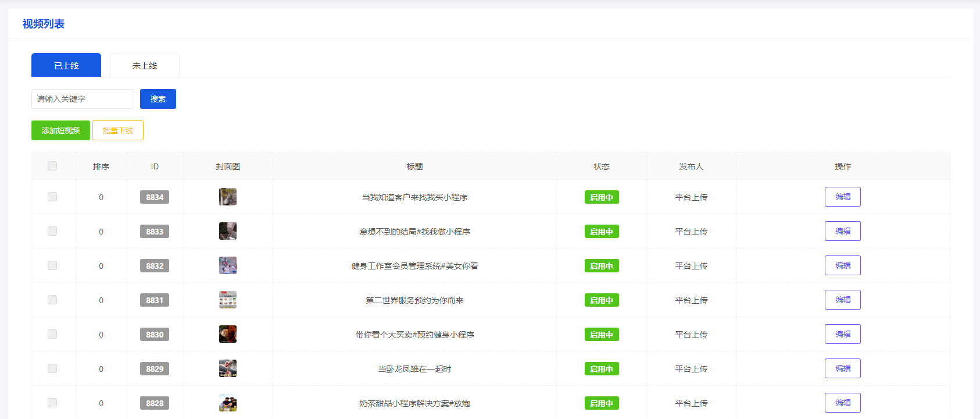Click the 8830 ID badge
The image size is (980, 419).
[155, 335]
